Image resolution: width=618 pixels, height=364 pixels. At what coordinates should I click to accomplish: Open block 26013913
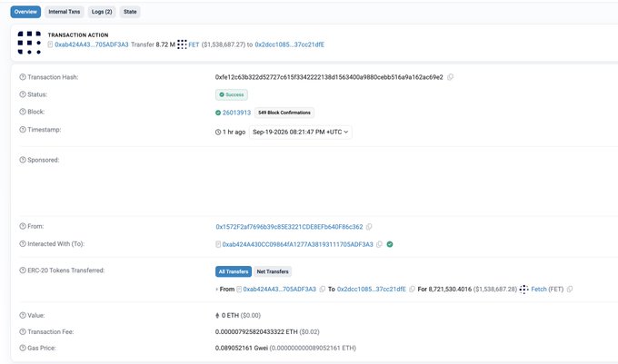coord(236,113)
